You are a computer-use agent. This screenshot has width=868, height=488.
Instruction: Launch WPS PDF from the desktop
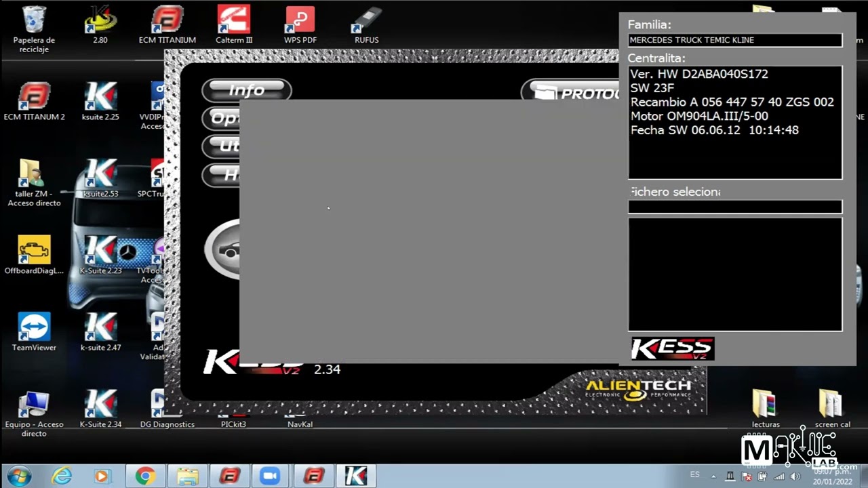tap(300, 24)
